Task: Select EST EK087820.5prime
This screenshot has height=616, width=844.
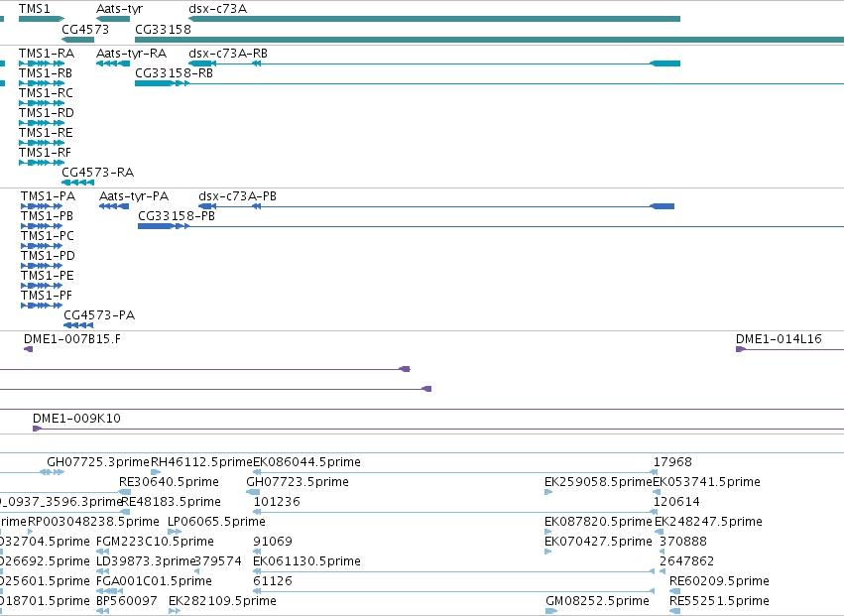Action: (548, 532)
